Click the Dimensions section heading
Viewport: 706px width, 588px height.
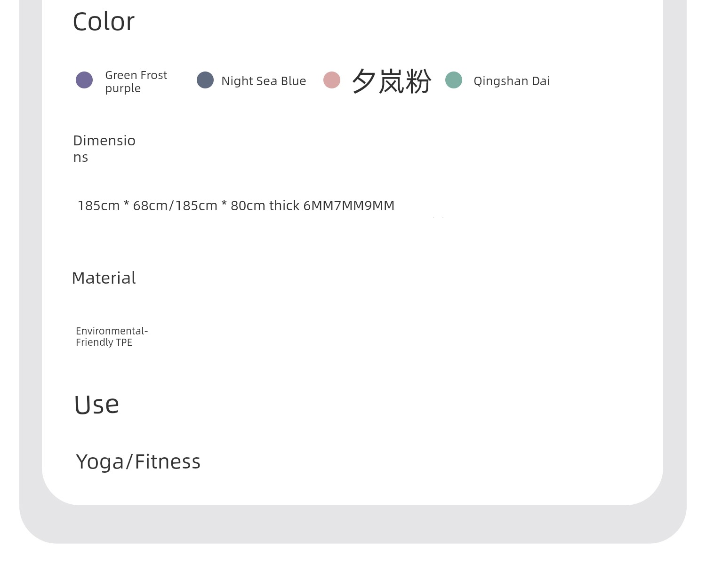click(x=104, y=149)
